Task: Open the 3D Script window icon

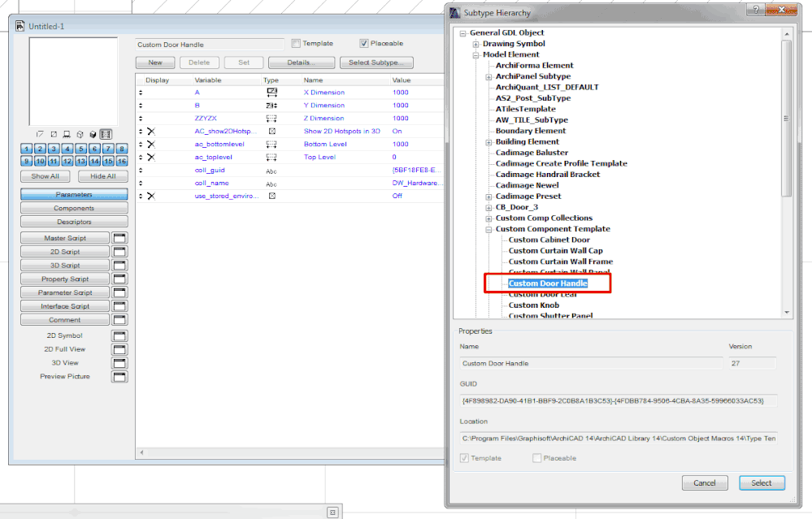Action: 119,265
